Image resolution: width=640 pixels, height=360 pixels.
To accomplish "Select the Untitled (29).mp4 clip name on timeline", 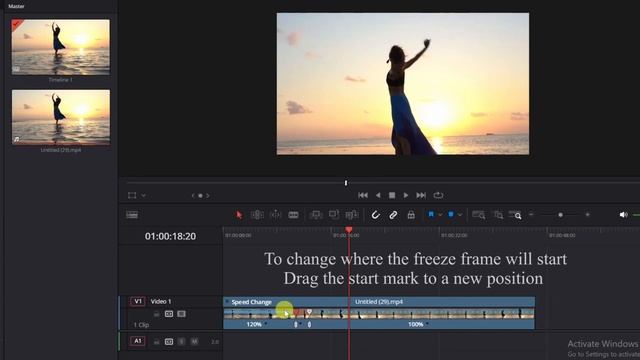I will click(379, 302).
